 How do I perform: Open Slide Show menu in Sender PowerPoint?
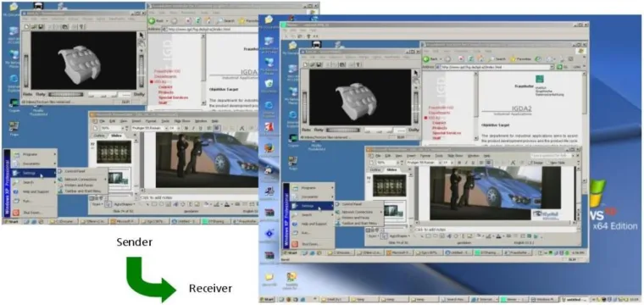pos(182,121)
